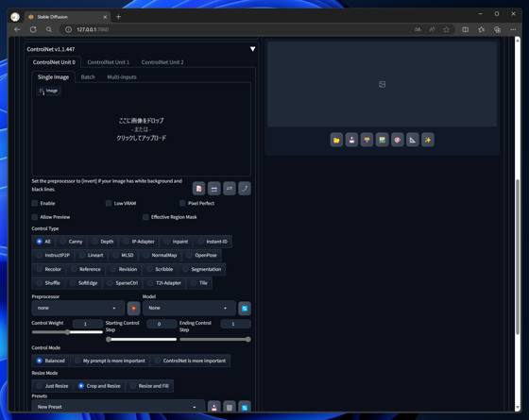Click the save image icon below the gallery
This screenshot has height=420, width=529.
(351, 140)
